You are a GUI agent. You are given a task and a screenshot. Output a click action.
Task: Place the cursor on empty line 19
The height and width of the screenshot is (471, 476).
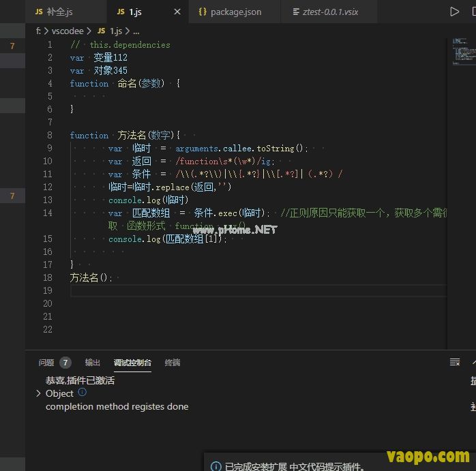click(x=258, y=291)
